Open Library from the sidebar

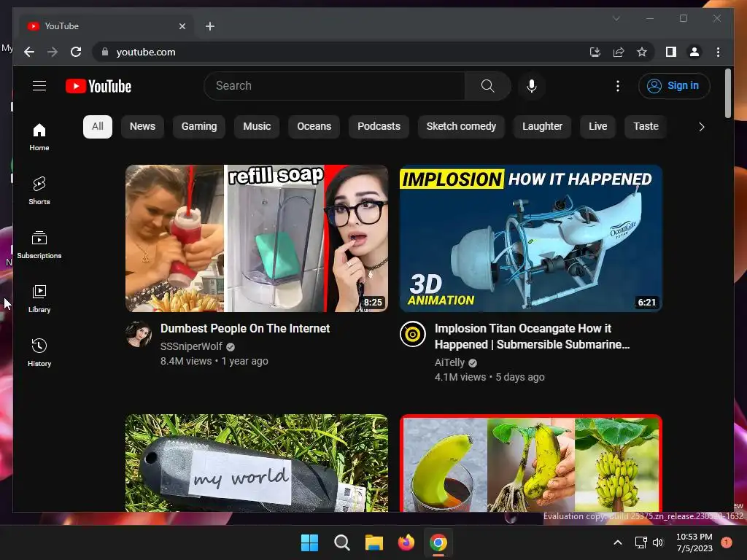(x=39, y=298)
